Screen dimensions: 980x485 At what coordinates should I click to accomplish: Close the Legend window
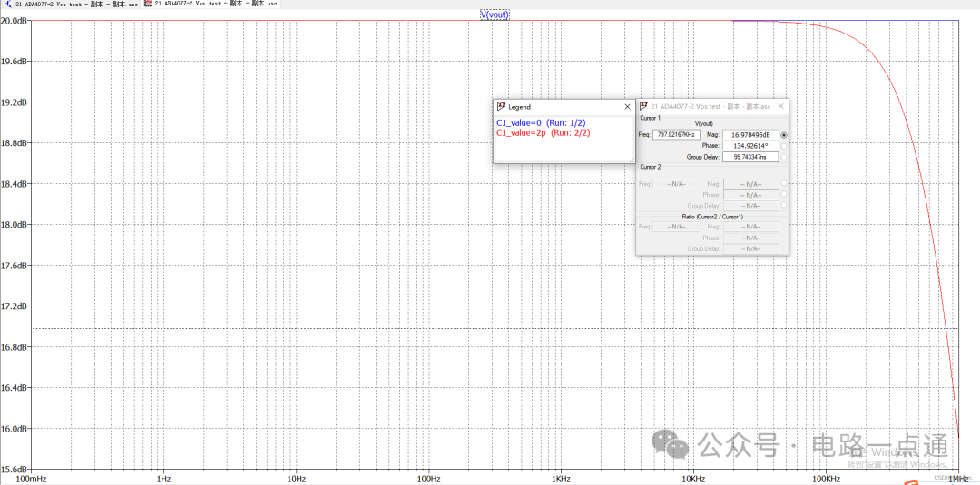[x=628, y=107]
